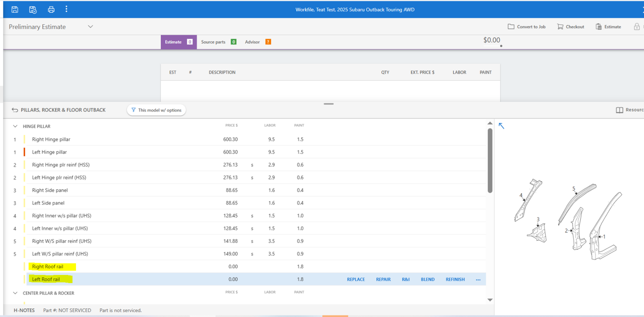Open the Preliminary Estimate dropdown

click(x=90, y=27)
